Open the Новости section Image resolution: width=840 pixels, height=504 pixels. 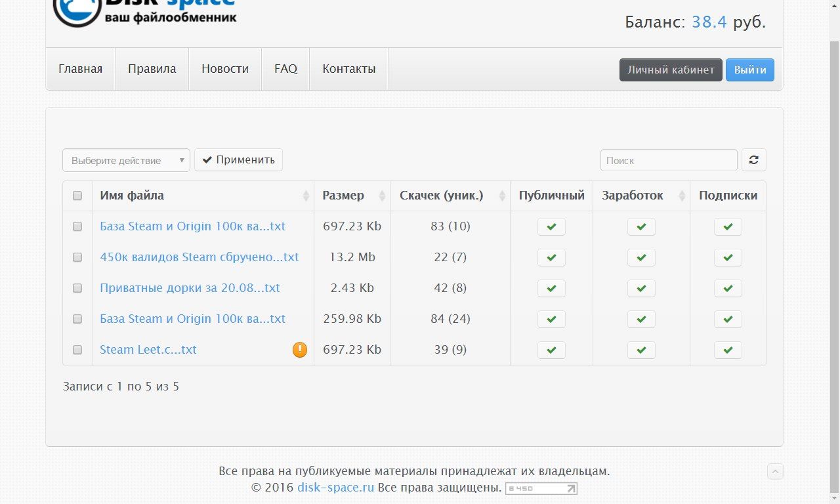pos(225,69)
